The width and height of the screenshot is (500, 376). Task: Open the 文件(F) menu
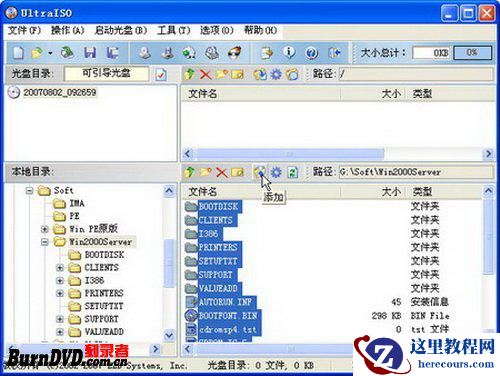pos(25,30)
